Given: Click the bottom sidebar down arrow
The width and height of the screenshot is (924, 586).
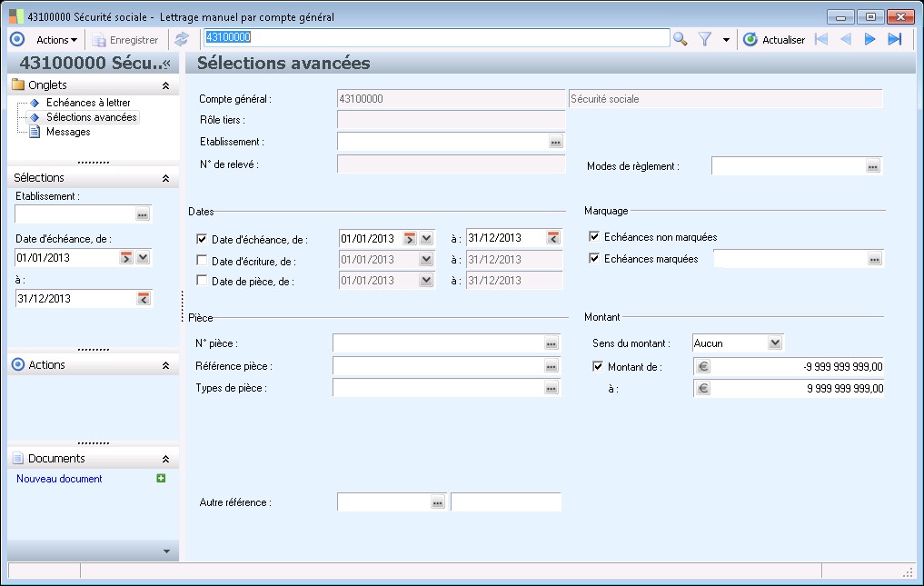Looking at the screenshot, I should [x=167, y=551].
